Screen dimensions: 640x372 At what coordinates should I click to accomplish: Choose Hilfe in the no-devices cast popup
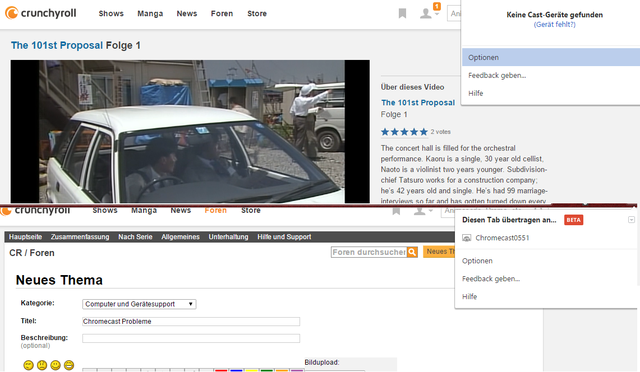coord(476,93)
